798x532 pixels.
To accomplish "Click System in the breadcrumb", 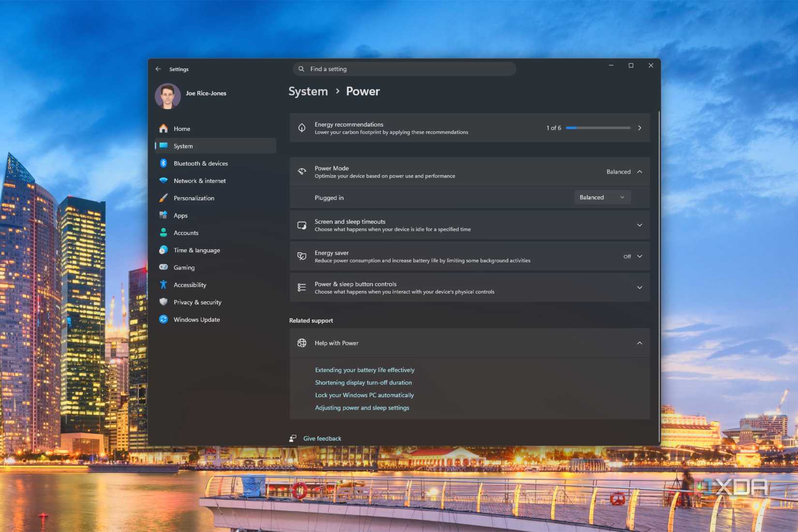I will [308, 91].
